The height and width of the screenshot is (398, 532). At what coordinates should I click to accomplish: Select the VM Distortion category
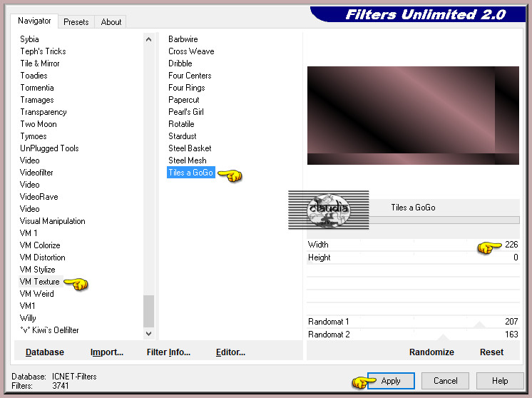click(42, 257)
